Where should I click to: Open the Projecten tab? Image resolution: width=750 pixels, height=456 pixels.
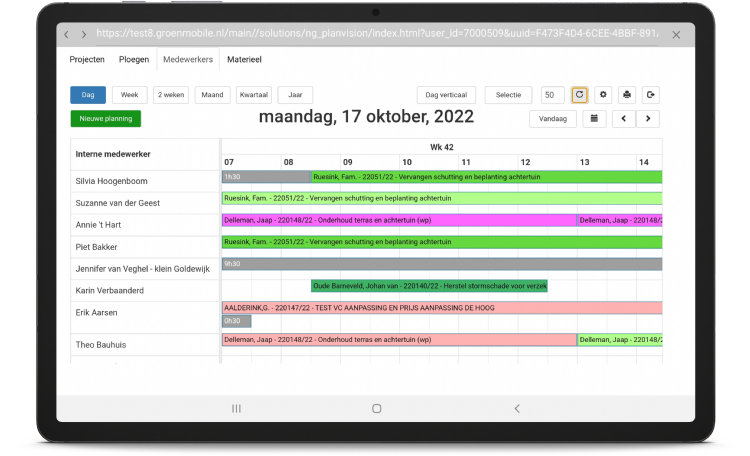click(x=87, y=60)
